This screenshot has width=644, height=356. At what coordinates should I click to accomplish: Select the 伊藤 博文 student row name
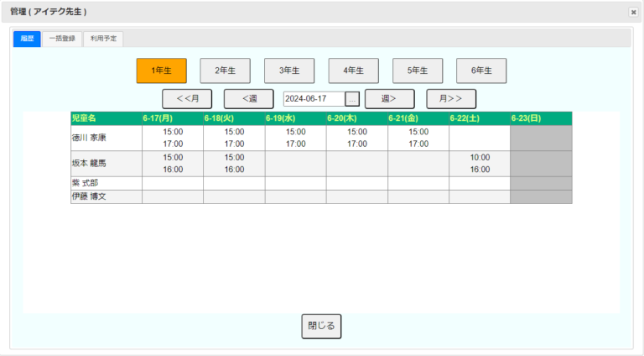pyautogui.click(x=91, y=196)
